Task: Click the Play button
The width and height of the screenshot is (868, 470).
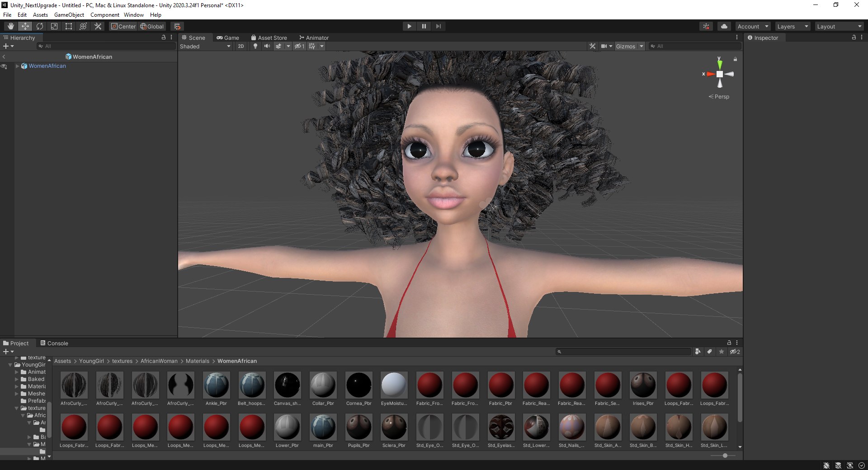Action: click(x=409, y=26)
